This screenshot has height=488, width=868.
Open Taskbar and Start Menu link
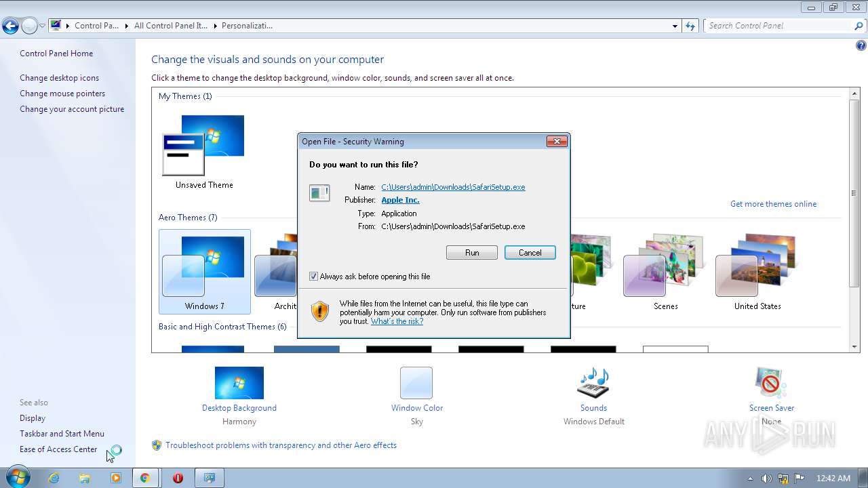tap(62, 434)
